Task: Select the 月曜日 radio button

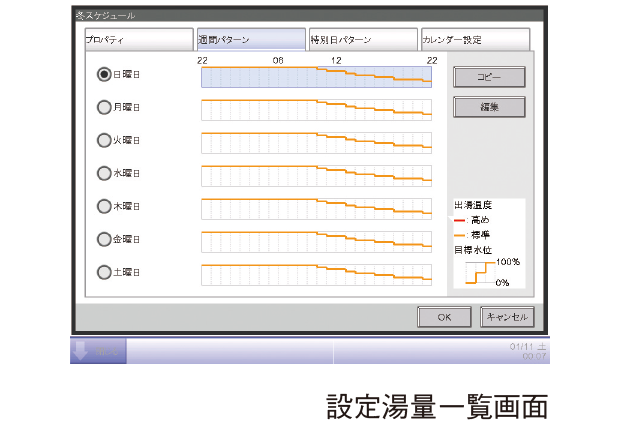Action: 104,107
